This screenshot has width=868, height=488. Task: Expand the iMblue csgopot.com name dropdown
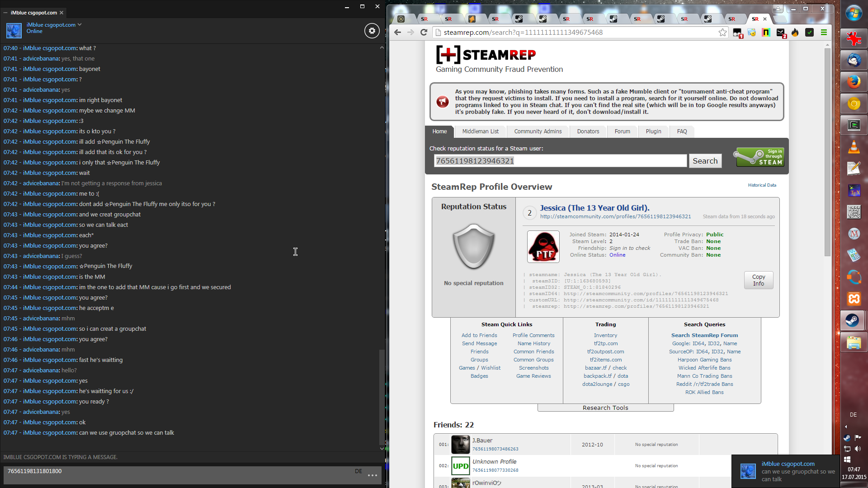(80, 24)
